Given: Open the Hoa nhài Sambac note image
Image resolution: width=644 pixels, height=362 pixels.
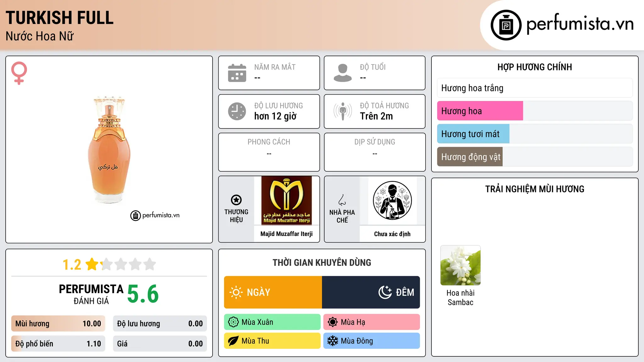Looking at the screenshot, I should pyautogui.click(x=460, y=265).
